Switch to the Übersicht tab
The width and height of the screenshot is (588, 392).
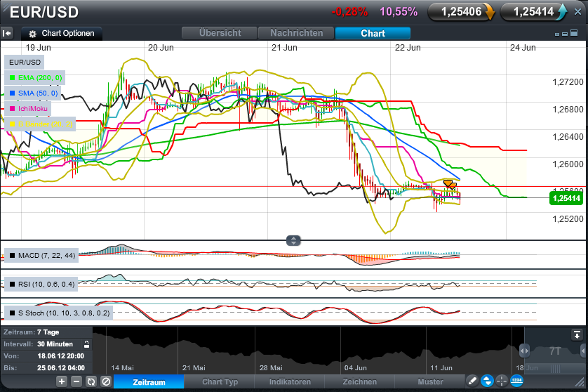[x=220, y=33]
